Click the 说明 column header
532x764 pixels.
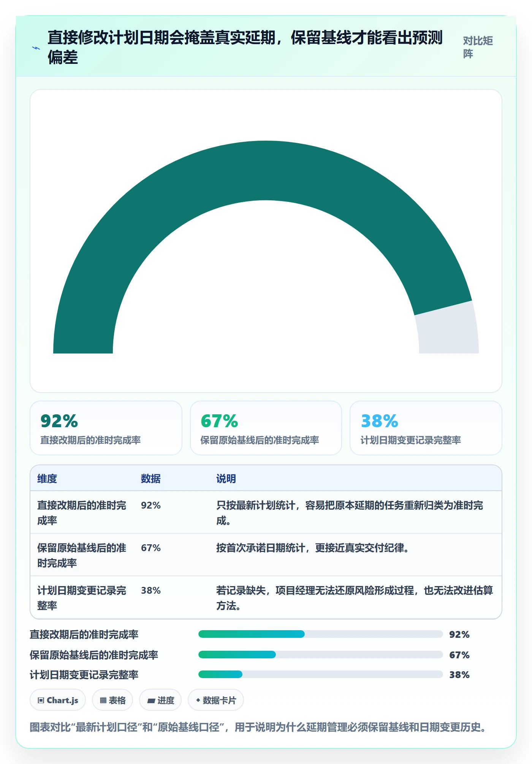tap(226, 479)
